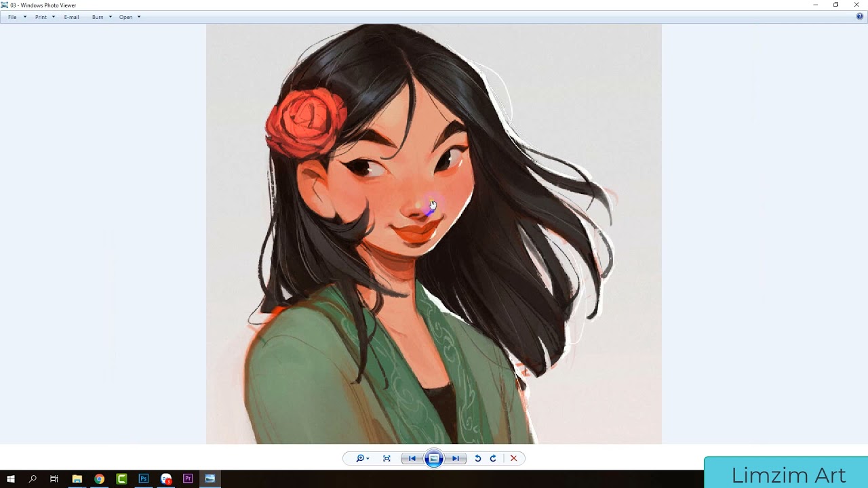Click the displayed portrait image

pyautogui.click(x=434, y=234)
